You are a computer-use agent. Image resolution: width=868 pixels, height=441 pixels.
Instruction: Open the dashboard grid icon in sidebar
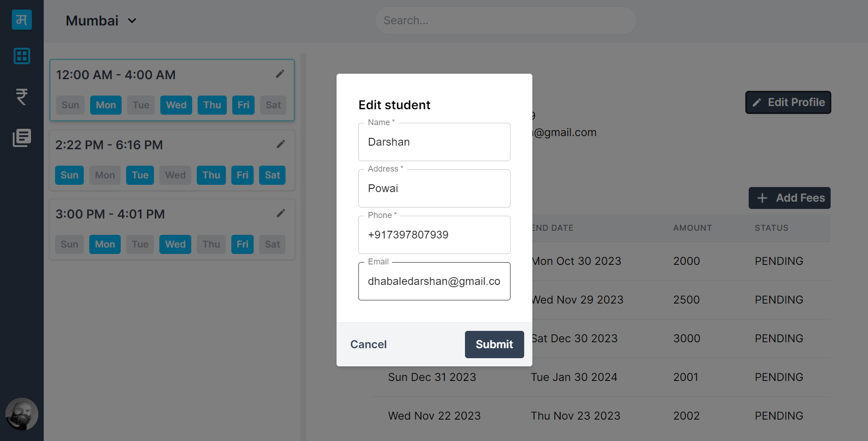point(22,56)
